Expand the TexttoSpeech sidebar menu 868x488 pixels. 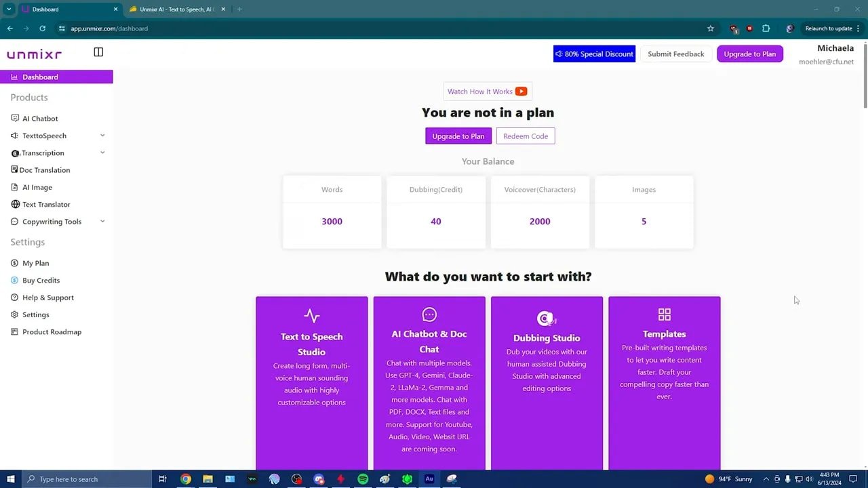[102, 136]
